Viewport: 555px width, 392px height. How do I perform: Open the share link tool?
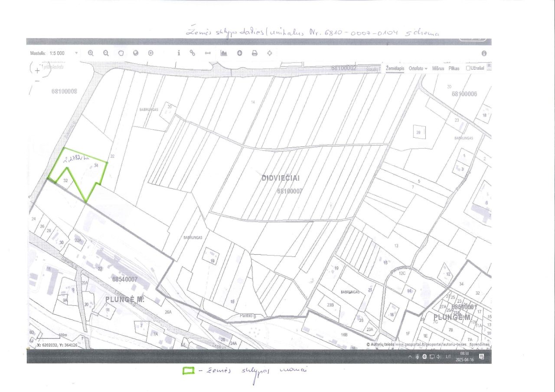pos(193,53)
